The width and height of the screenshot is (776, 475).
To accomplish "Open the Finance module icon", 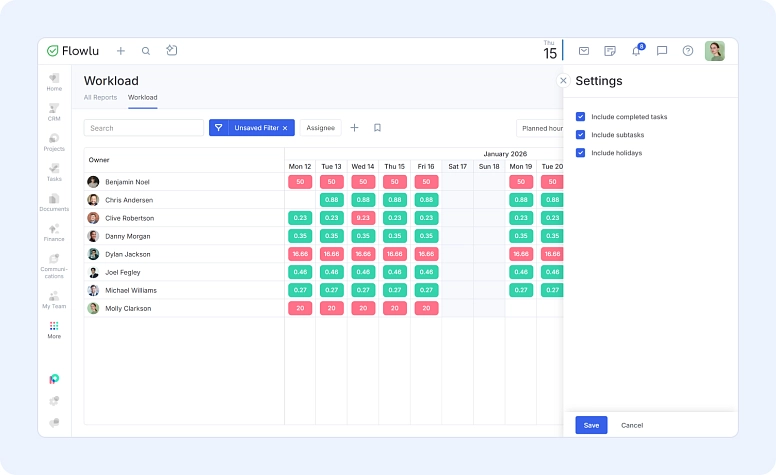I will click(x=54, y=232).
